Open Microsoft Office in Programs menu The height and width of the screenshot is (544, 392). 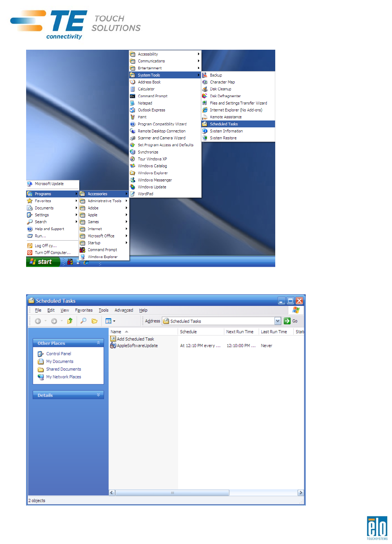104,236
